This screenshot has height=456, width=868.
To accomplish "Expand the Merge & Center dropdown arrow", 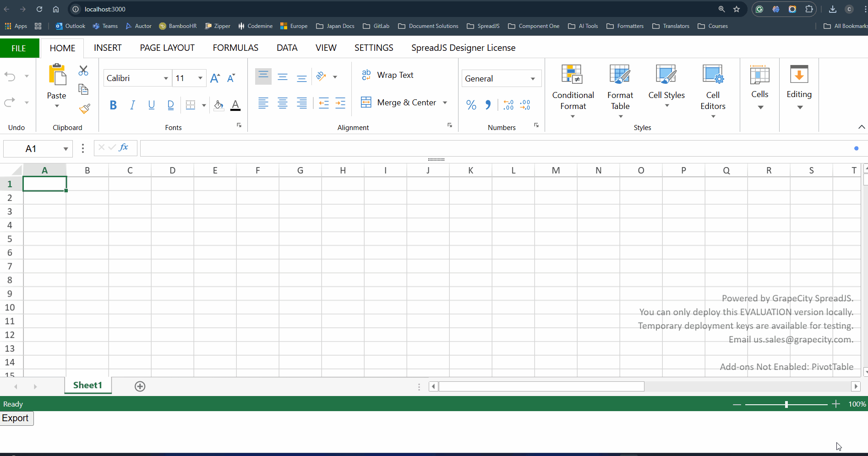I will tap(445, 103).
